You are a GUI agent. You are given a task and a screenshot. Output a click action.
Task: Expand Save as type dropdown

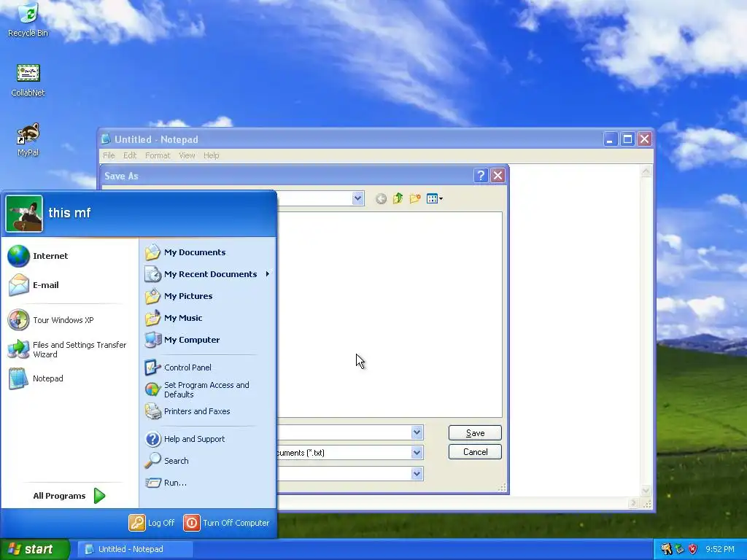point(417,452)
